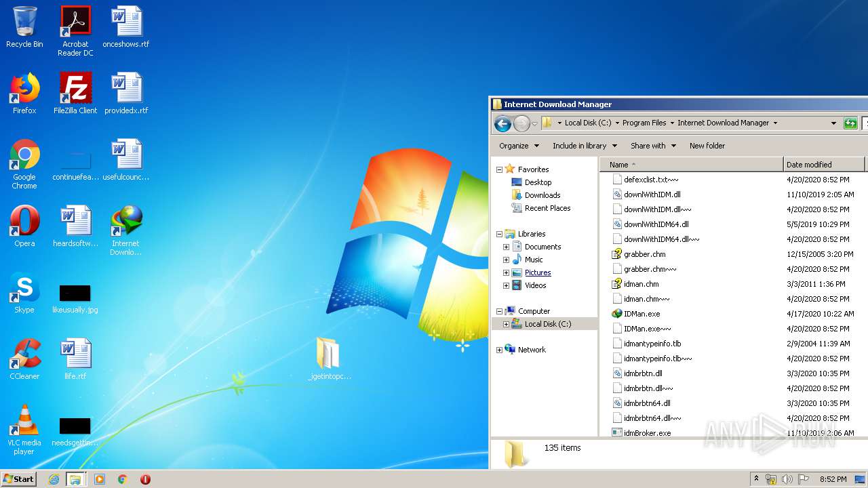Open Chrome from the taskbar
The width and height of the screenshot is (868, 488).
123,479
